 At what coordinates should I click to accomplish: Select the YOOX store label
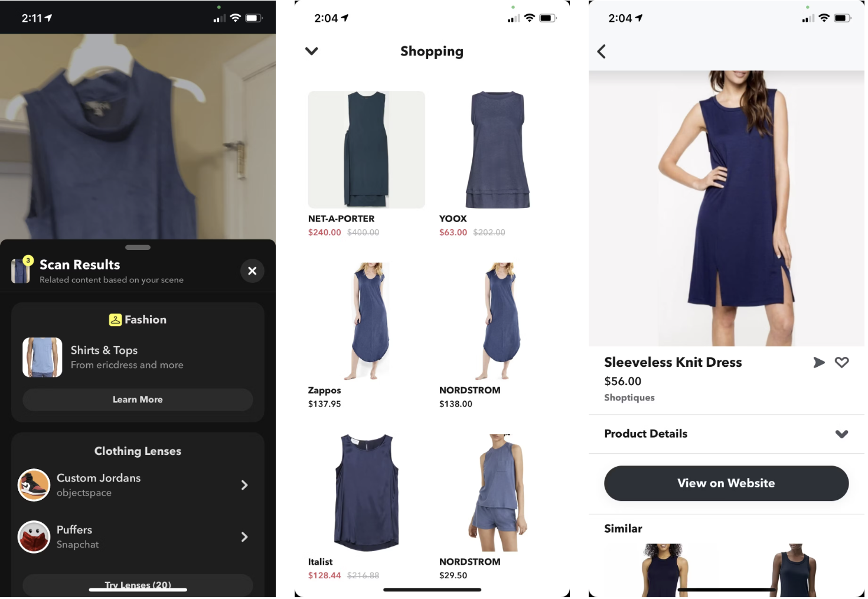click(x=453, y=219)
